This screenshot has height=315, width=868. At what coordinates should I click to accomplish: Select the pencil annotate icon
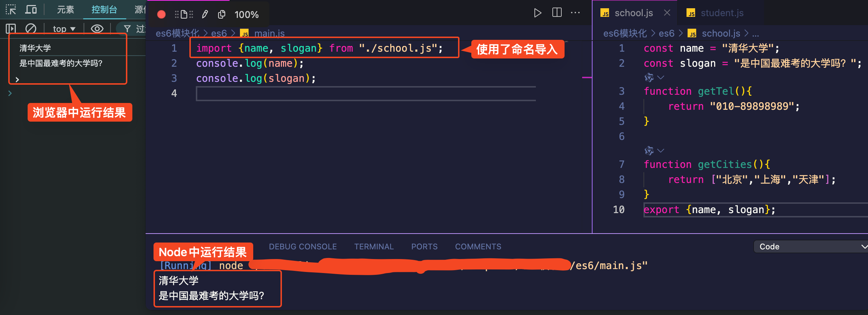205,14
